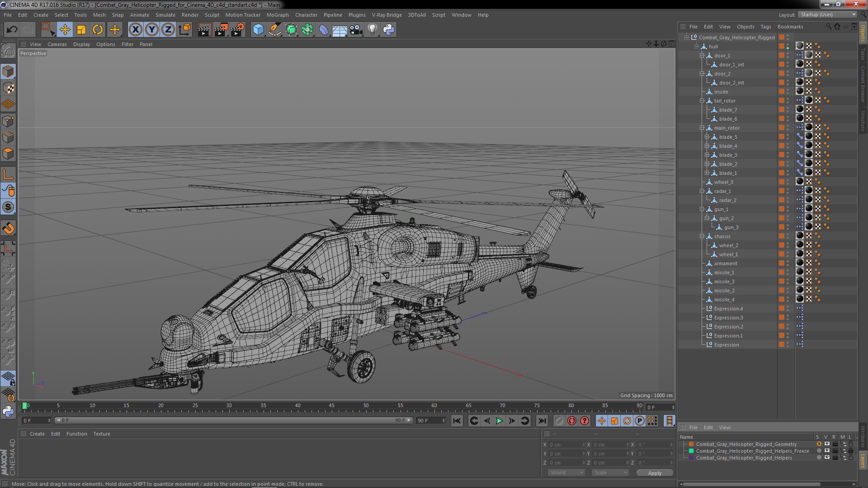Click the Undo arrow icon

tap(12, 30)
